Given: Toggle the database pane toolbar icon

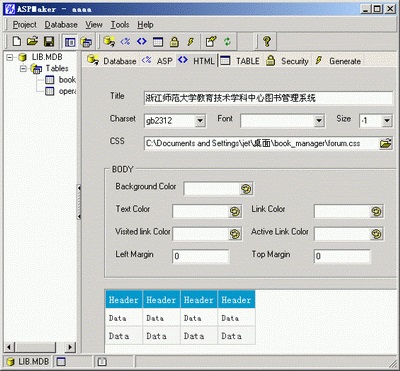Looking at the screenshot, I should (x=70, y=42).
